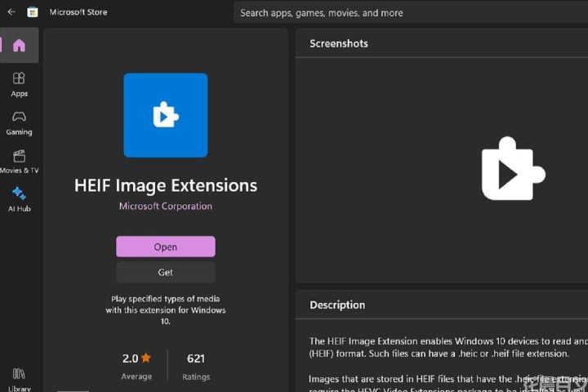This screenshot has width=588, height=392.
Task: Open the AI Hub in sidebar
Action: [19, 200]
